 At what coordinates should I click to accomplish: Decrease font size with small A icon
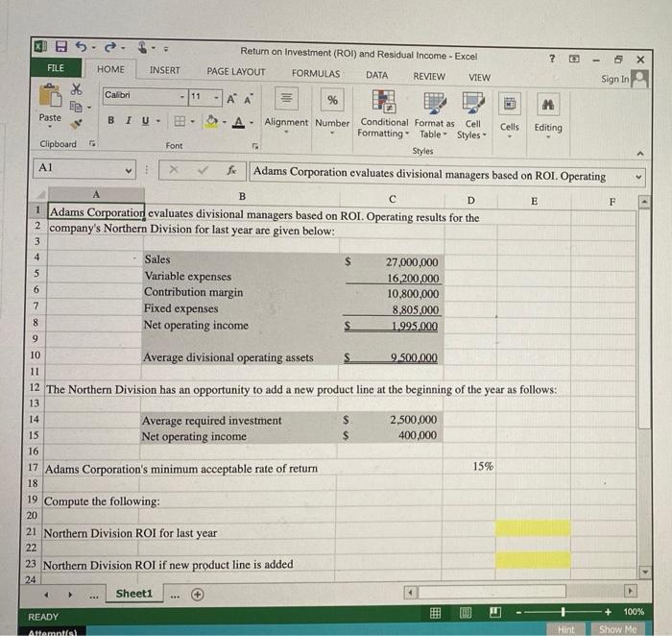248,100
